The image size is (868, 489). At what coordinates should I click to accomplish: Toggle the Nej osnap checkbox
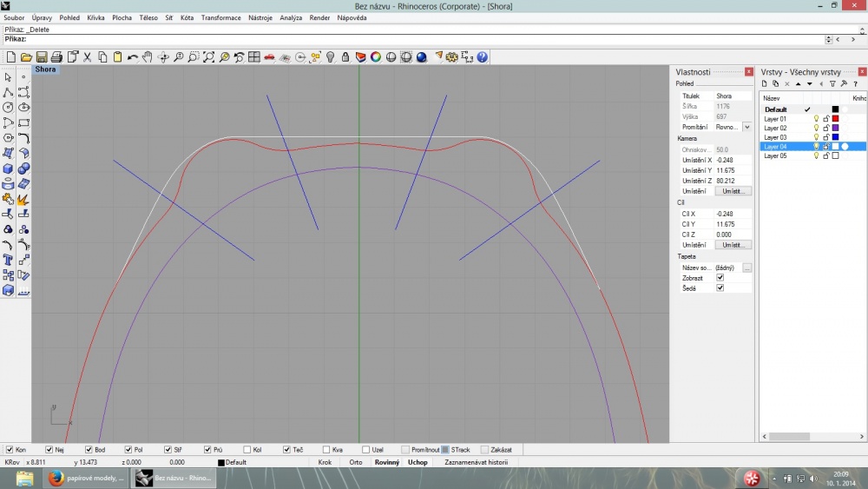pyautogui.click(x=49, y=450)
